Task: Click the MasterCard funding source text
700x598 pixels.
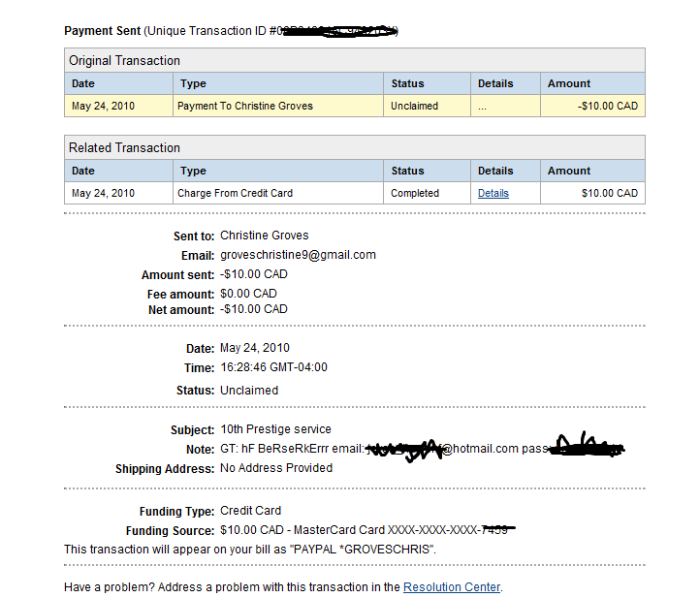Action: click(x=364, y=530)
